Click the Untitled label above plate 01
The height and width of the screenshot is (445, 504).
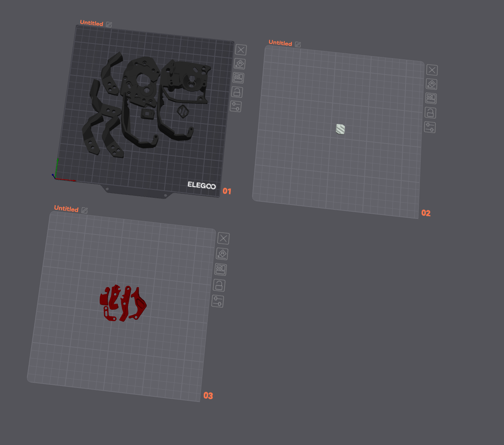point(91,23)
